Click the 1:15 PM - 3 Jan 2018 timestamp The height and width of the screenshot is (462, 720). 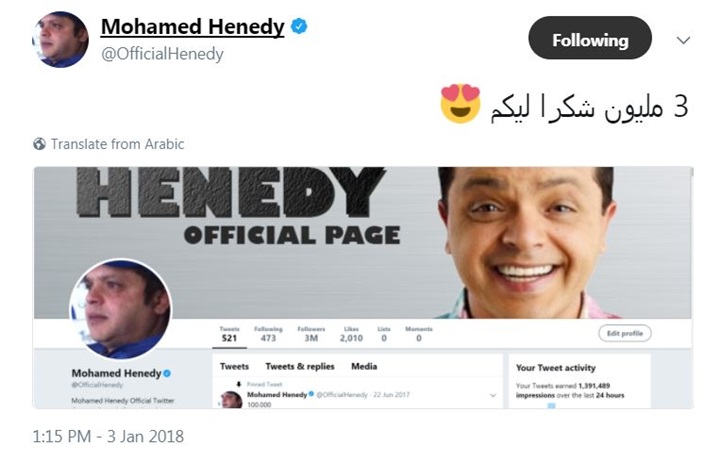click(108, 436)
